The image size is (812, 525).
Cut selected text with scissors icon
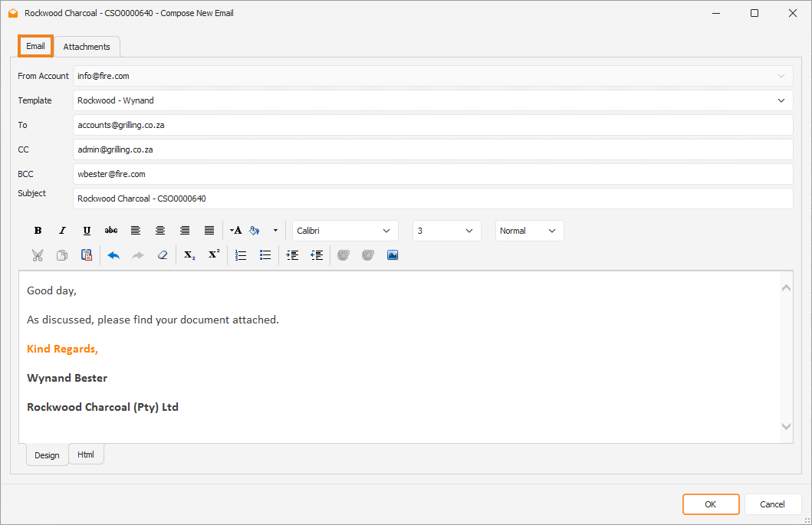(38, 255)
